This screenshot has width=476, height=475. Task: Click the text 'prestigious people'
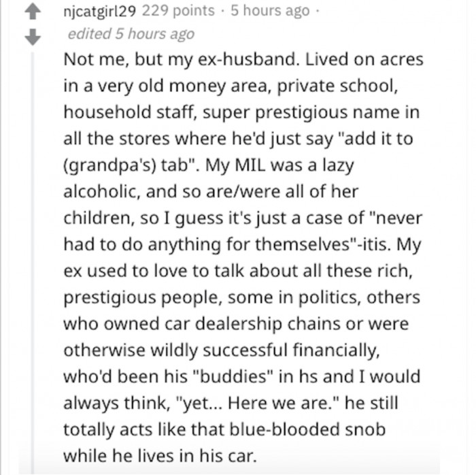pyautogui.click(x=143, y=297)
